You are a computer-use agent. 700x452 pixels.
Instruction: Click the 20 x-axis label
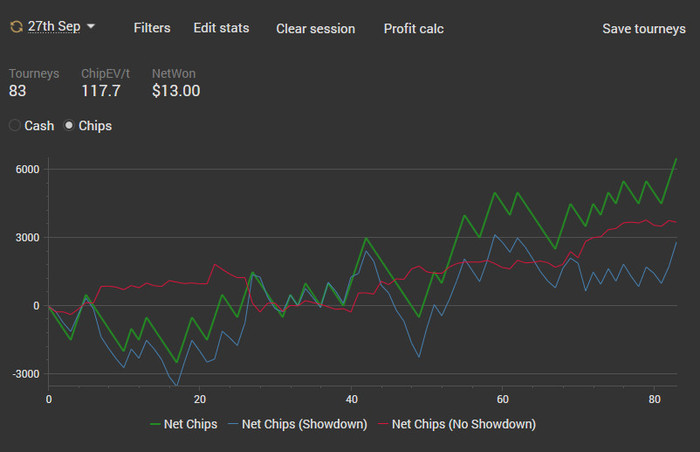click(200, 399)
